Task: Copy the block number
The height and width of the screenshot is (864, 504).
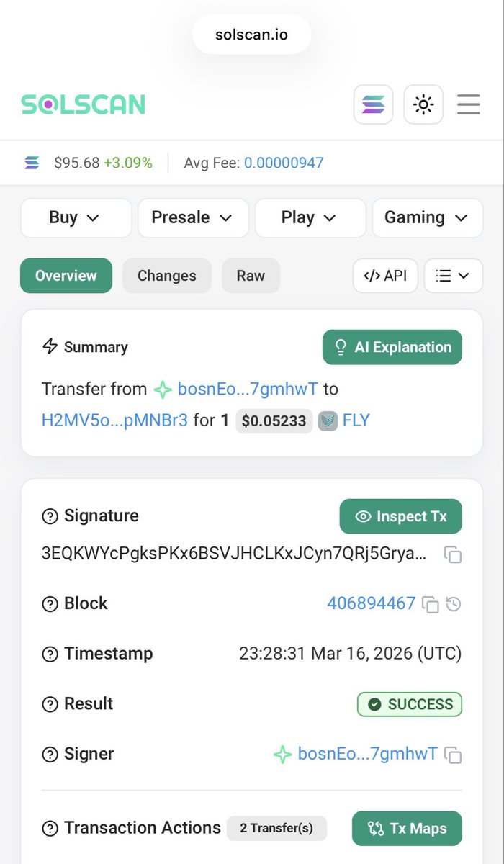Action: (430, 604)
